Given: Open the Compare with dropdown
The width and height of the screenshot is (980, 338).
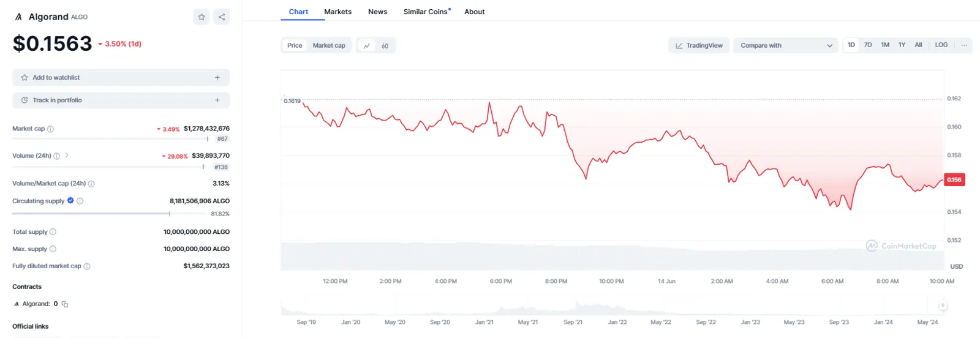Looking at the screenshot, I should (x=786, y=45).
